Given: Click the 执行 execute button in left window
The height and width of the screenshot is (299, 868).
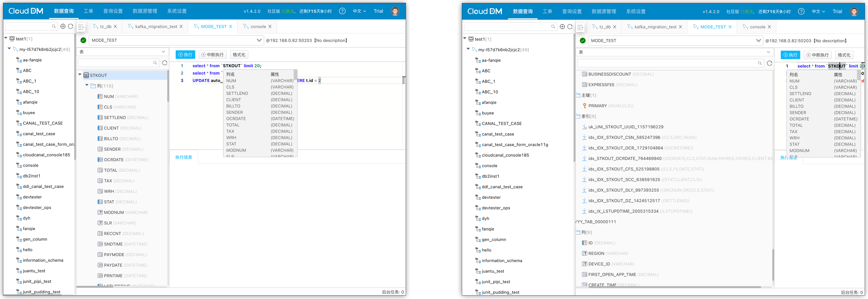Looking at the screenshot, I should [x=185, y=55].
